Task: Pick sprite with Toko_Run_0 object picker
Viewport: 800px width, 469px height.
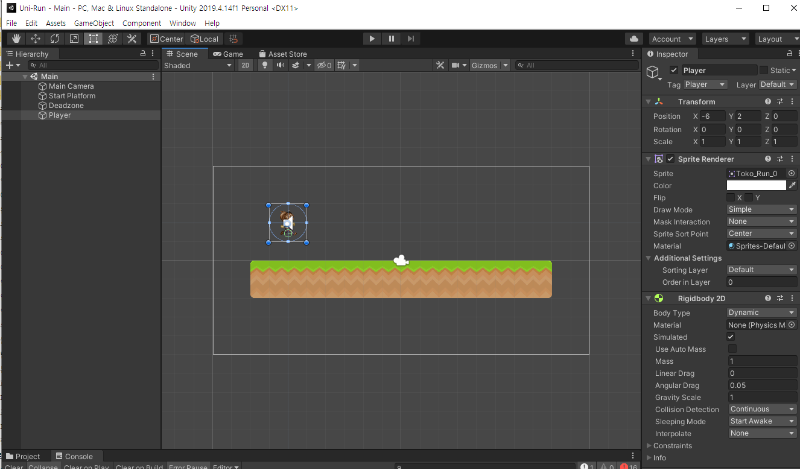Action: pyautogui.click(x=791, y=174)
